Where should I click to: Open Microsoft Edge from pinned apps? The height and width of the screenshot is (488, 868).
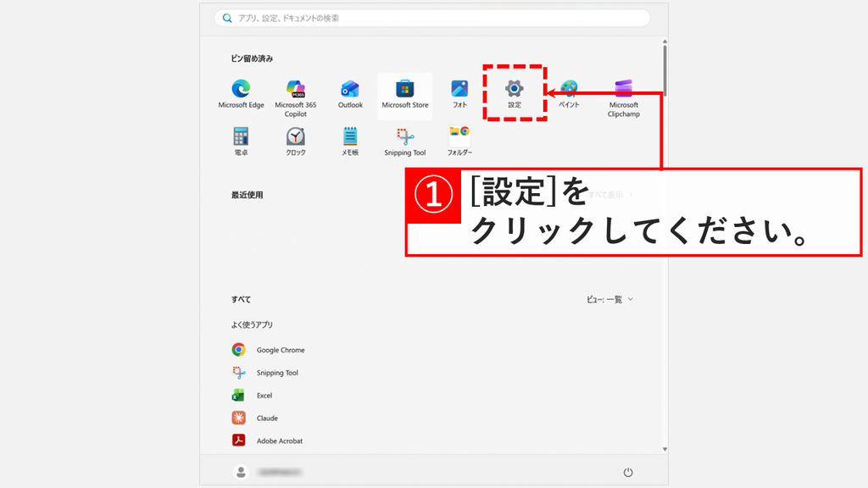[x=241, y=95]
